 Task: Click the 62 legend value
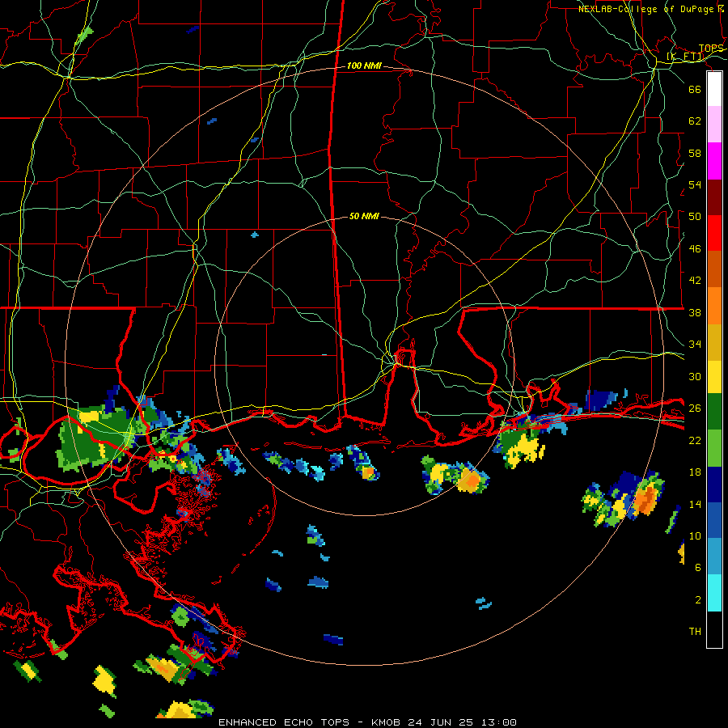coord(695,121)
